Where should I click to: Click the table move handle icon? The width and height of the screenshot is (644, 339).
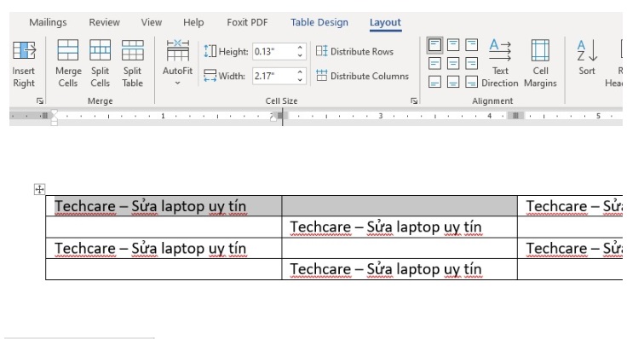(x=39, y=189)
